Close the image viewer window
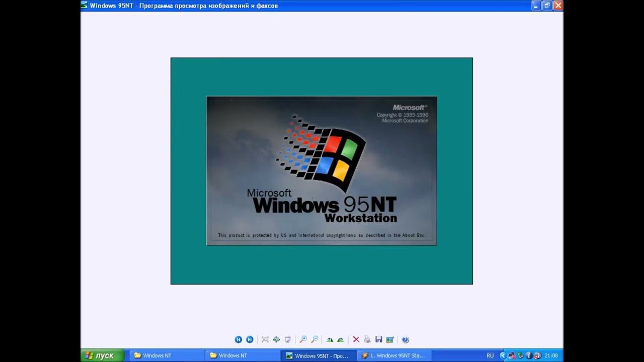The width and height of the screenshot is (644, 362). tap(558, 6)
